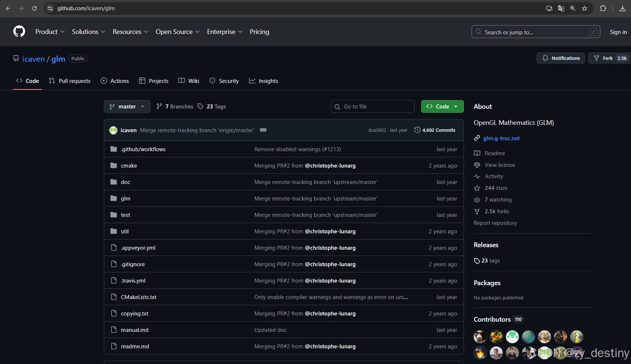
Task: Click the star icon beside 244 stars
Action: pyautogui.click(x=477, y=188)
